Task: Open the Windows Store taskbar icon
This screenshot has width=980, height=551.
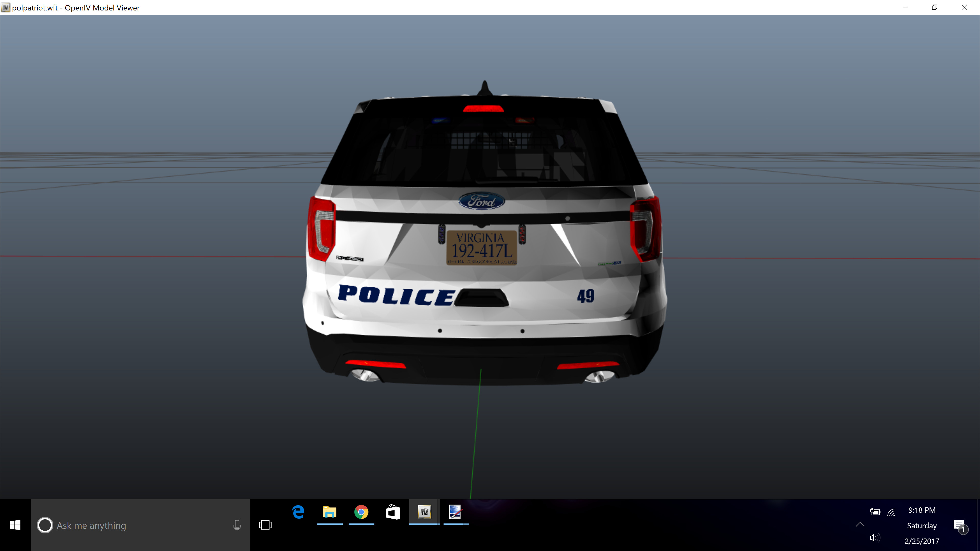Action: pyautogui.click(x=393, y=512)
